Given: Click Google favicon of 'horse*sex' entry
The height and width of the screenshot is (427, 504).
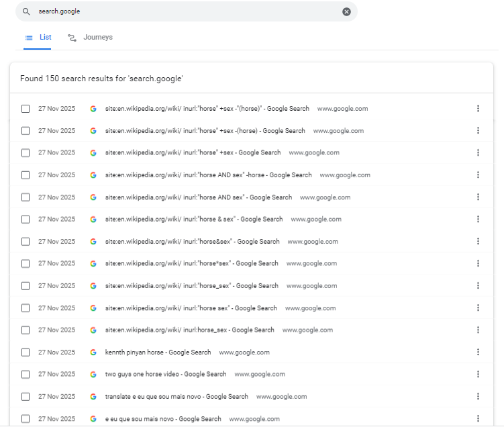Looking at the screenshot, I should pos(93,264).
